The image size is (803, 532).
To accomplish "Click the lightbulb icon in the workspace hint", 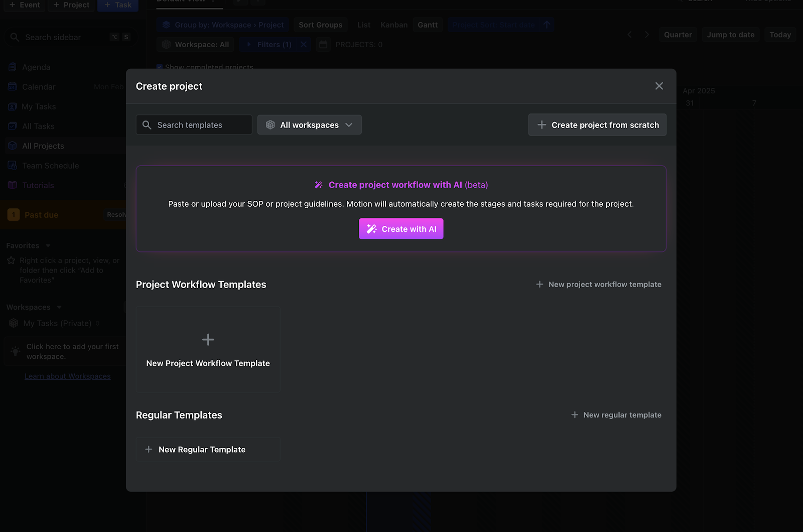I will coord(16,351).
